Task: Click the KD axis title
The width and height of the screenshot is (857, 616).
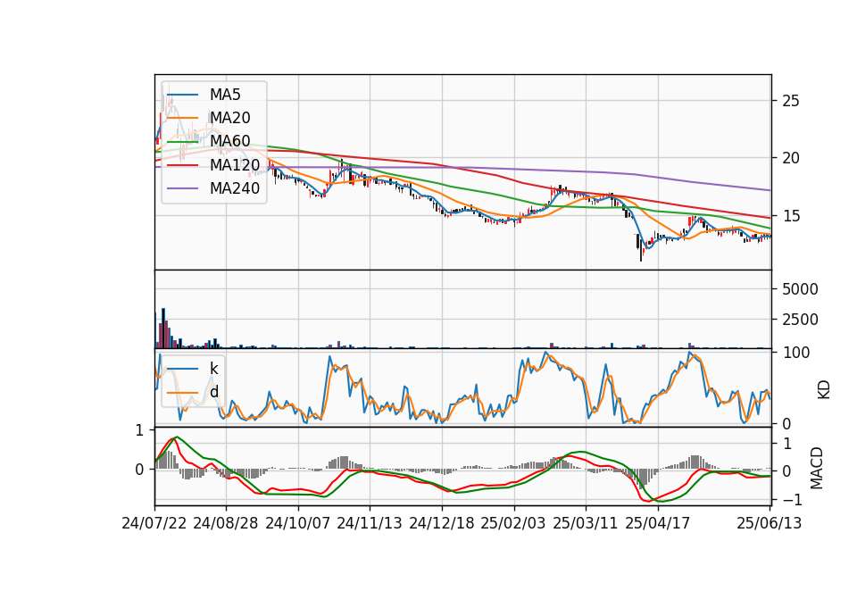Action: pyautogui.click(x=824, y=390)
